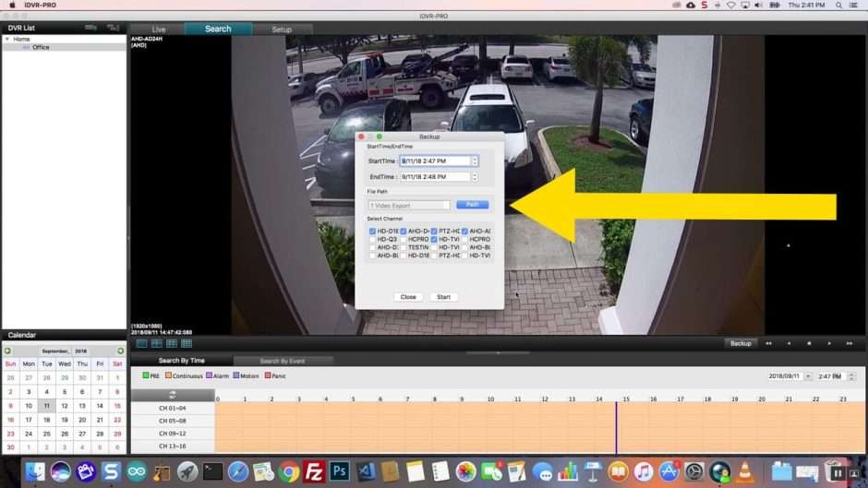Open FileZilla from the dock

pos(314,472)
